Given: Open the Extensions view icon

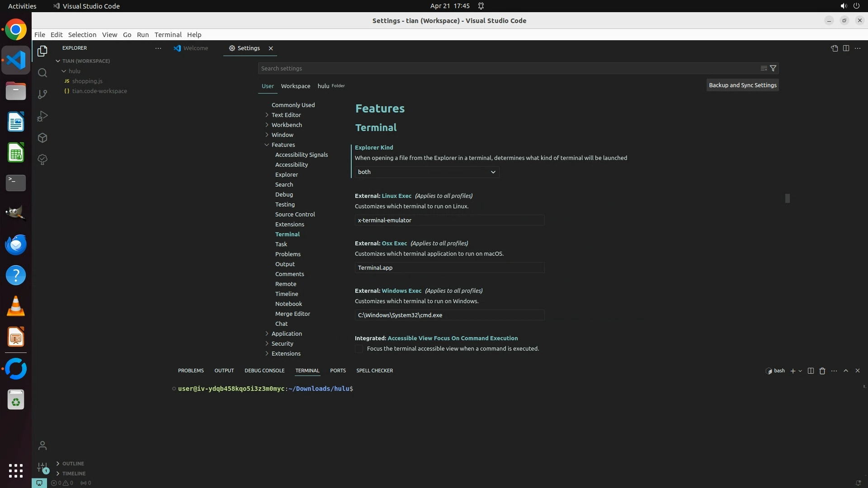Looking at the screenshot, I should tap(42, 138).
